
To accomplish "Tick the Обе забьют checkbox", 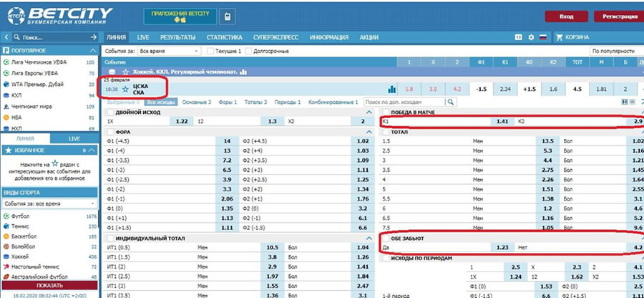I will (385, 239).
